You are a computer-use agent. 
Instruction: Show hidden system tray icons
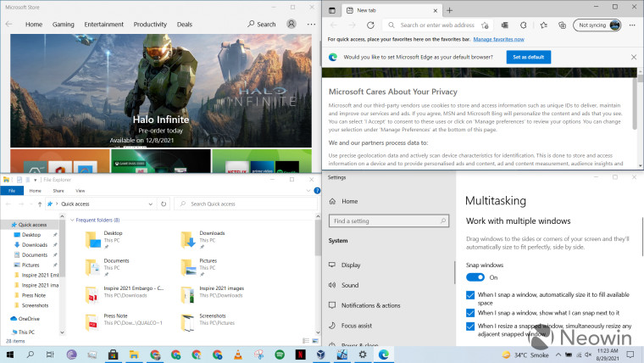pos(558,355)
